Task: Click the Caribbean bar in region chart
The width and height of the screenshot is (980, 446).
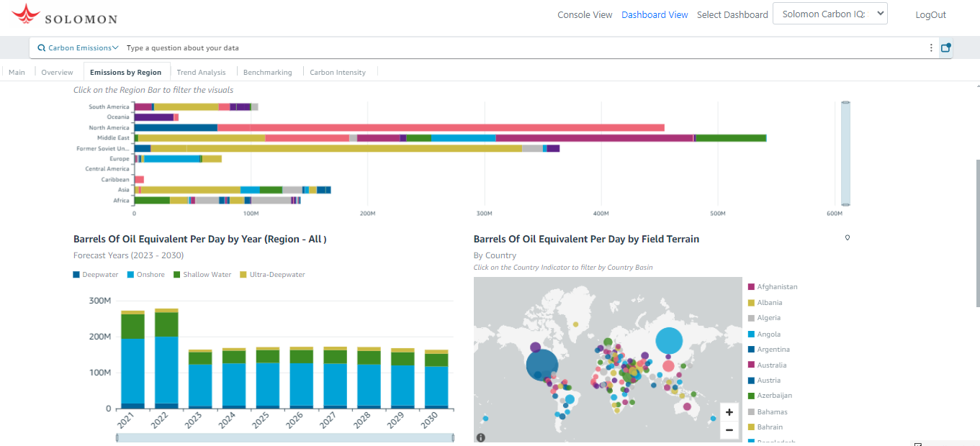Action: click(x=139, y=179)
